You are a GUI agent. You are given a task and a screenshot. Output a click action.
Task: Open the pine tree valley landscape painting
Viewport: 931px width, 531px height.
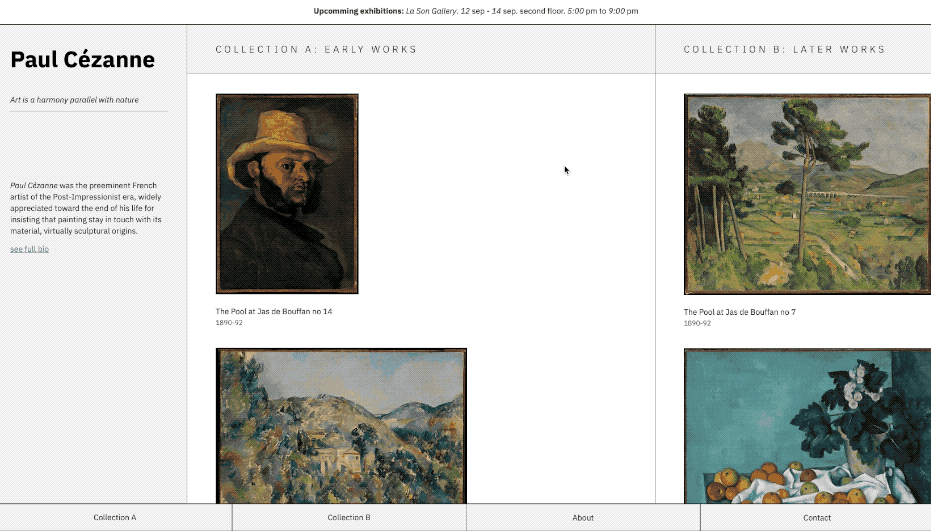[808, 194]
